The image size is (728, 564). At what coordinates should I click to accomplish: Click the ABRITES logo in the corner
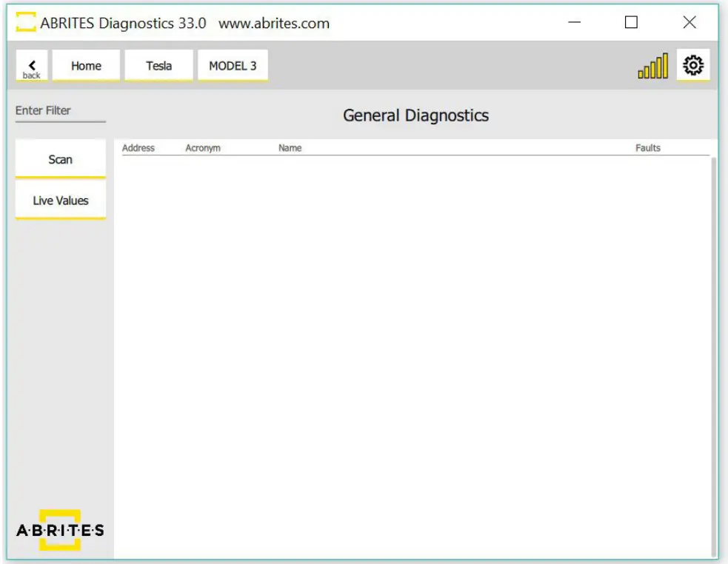tap(61, 528)
